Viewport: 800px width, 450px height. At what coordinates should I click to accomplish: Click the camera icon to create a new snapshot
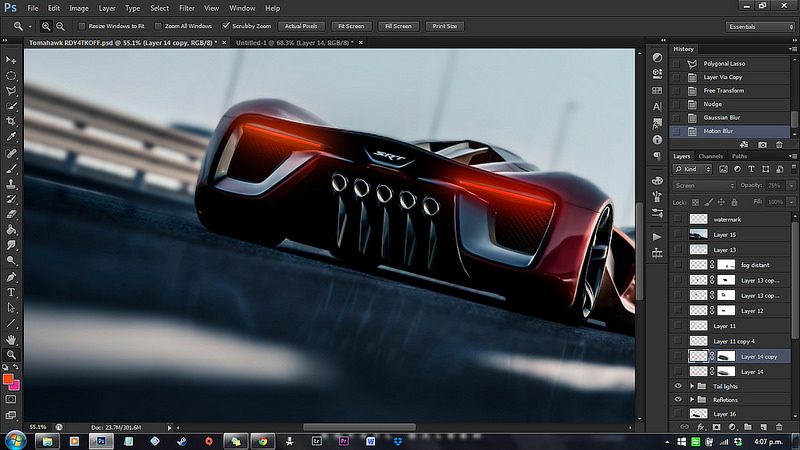coord(763,144)
